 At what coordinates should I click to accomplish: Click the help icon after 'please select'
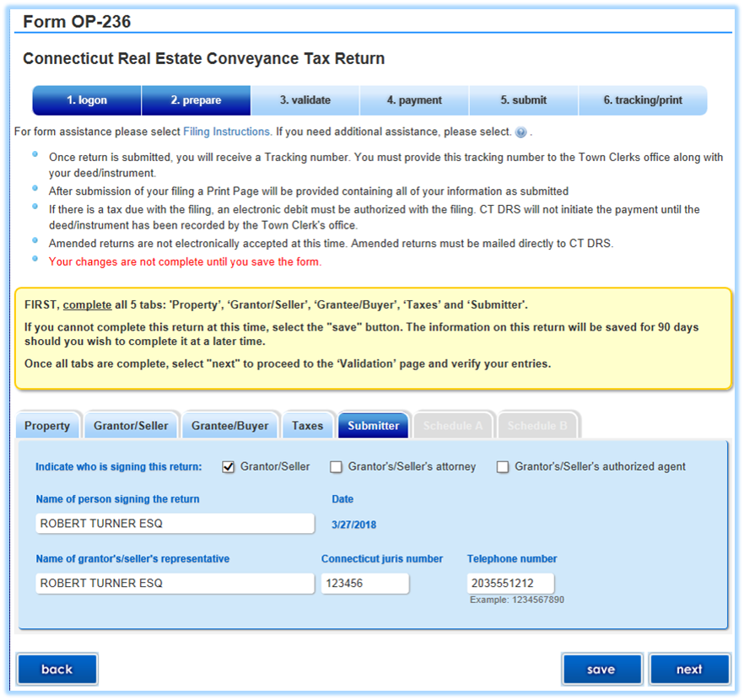(x=520, y=132)
